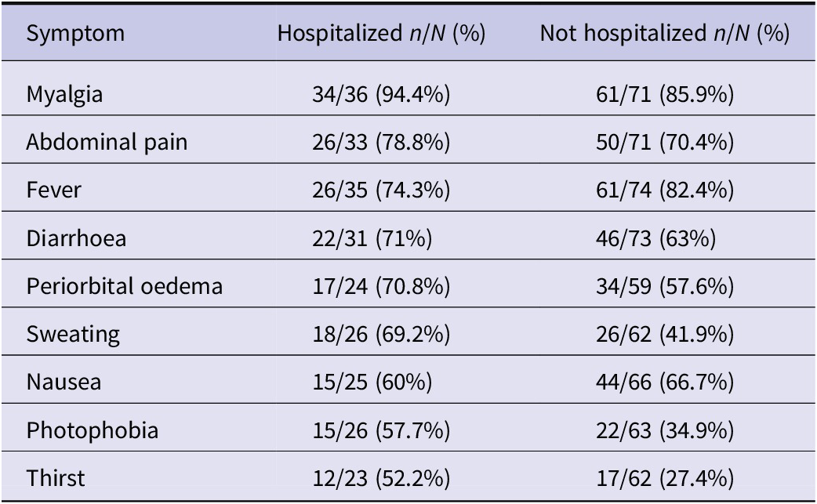Select the Periorbital oedema cell

click(125, 286)
